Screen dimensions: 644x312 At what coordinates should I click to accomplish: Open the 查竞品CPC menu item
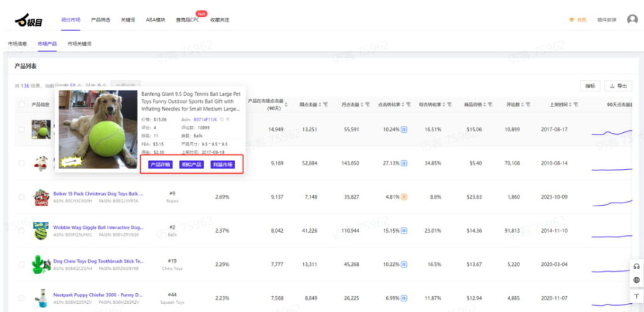coord(188,20)
